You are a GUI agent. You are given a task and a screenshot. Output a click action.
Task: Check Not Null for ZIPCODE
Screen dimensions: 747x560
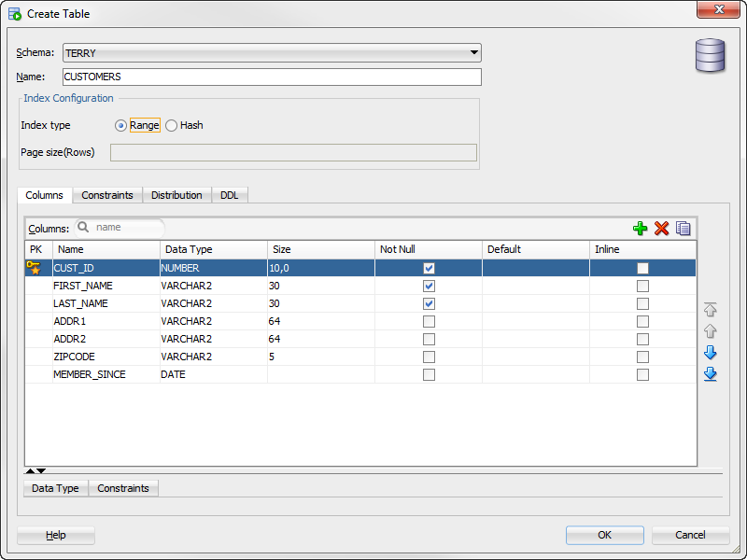(x=429, y=357)
